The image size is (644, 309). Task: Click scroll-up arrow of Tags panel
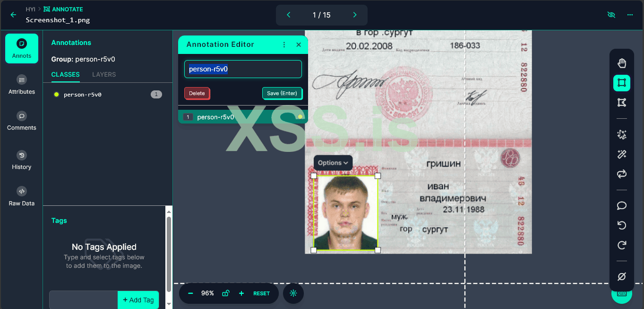click(169, 212)
